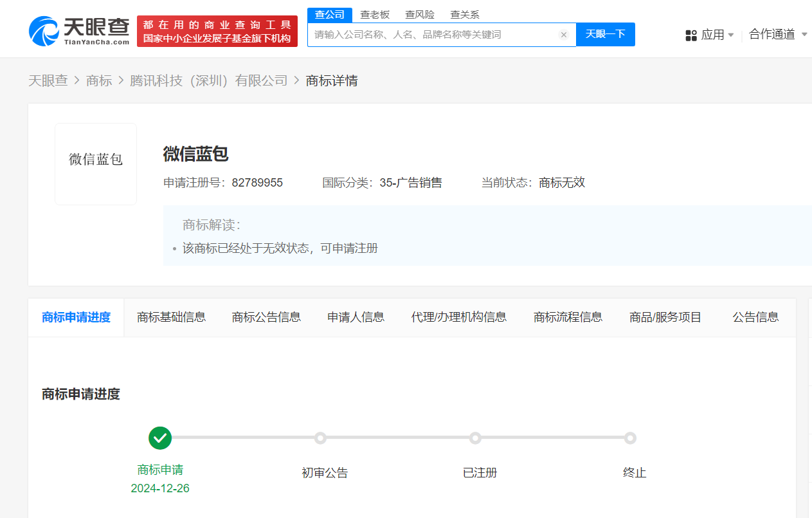
Task: Click the 微信蓝包 trademark image thumbnail
Action: coord(95,163)
